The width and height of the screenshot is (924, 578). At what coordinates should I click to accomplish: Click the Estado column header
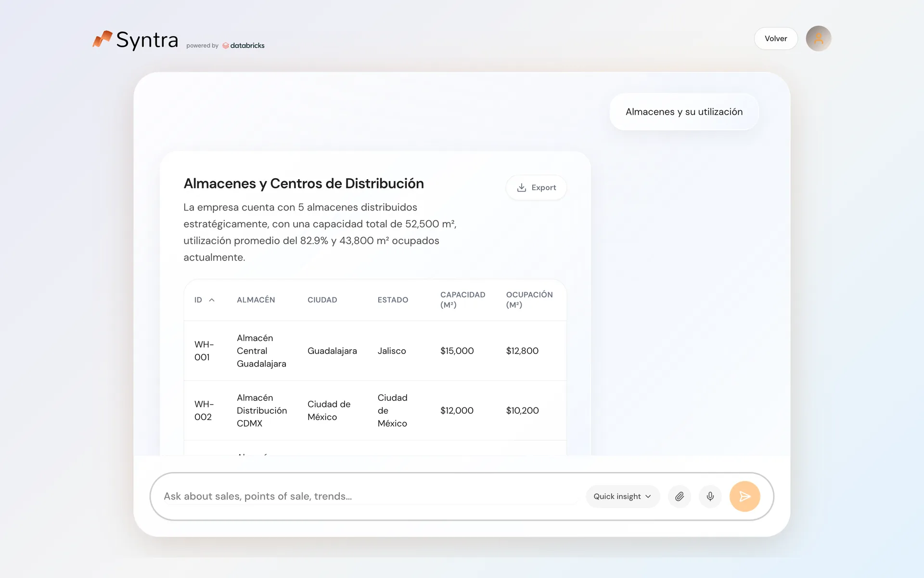click(393, 300)
